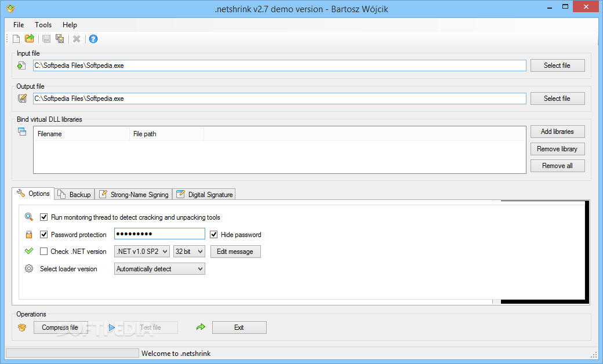Open the Tools menu
Viewport: 603px width, 364px height.
coord(43,24)
